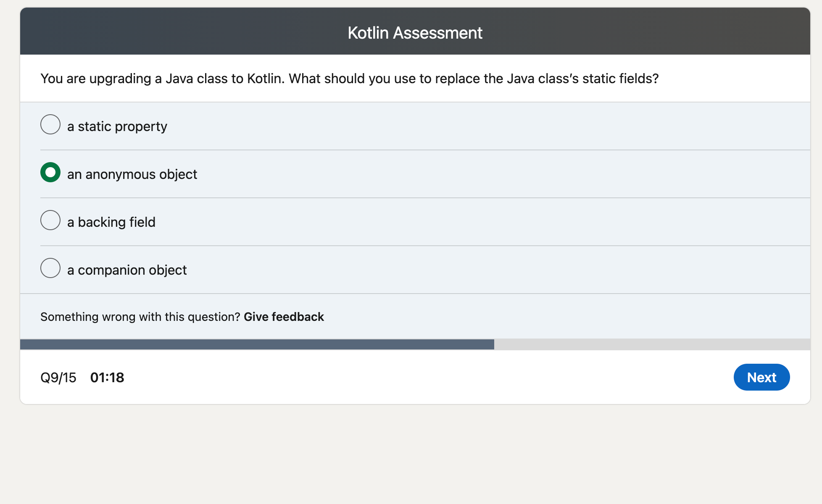822x504 pixels.
Task: Click the darker filled portion of progress bar
Action: (x=252, y=344)
